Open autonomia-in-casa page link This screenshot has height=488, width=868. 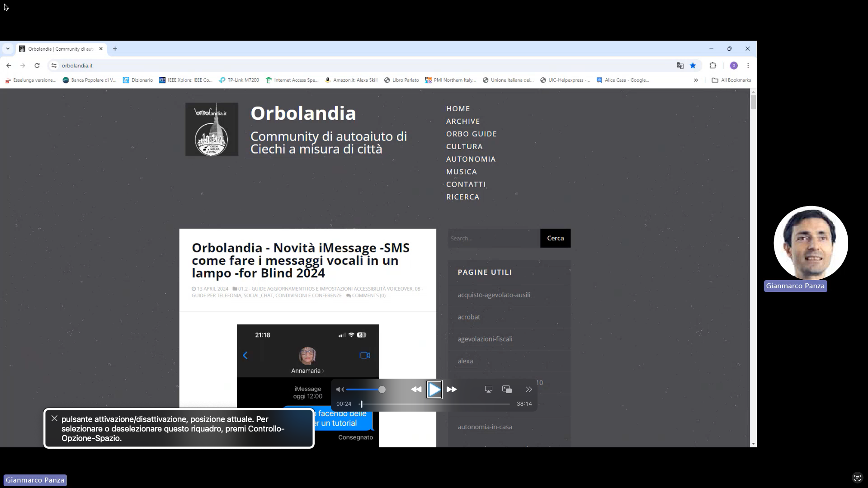(485, 427)
